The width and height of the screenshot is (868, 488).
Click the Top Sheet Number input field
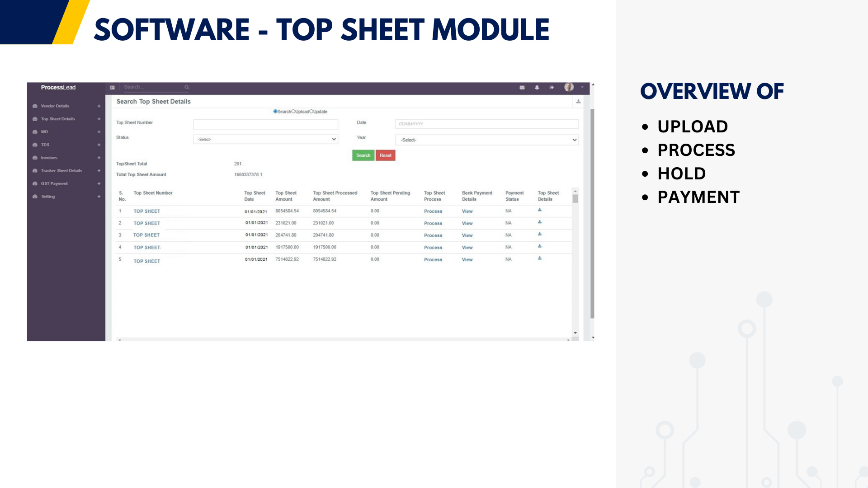pyautogui.click(x=266, y=124)
